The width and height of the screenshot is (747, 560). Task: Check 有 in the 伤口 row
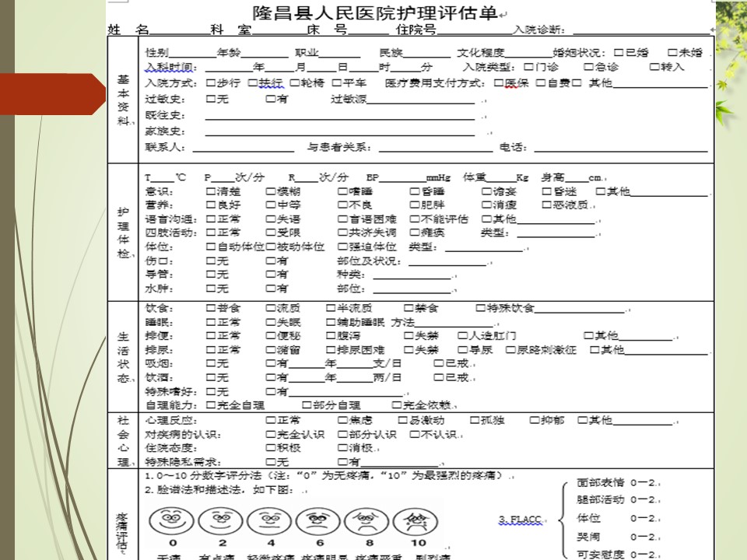coord(270,261)
